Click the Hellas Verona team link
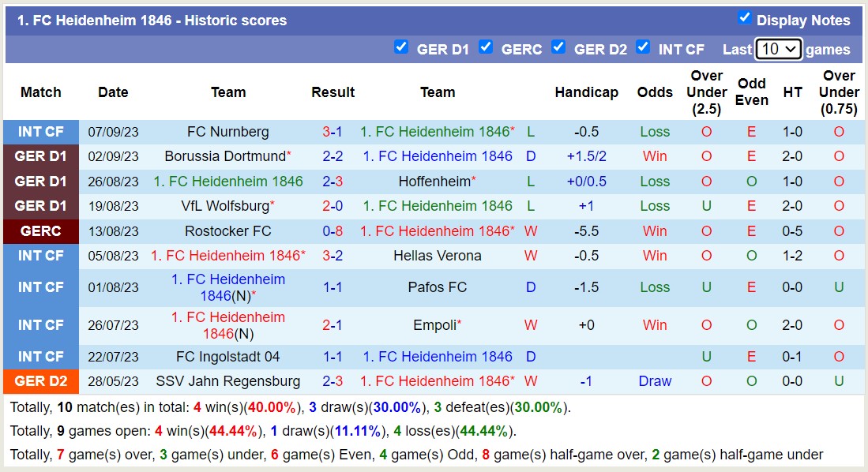The height and width of the screenshot is (472, 868). [x=438, y=255]
